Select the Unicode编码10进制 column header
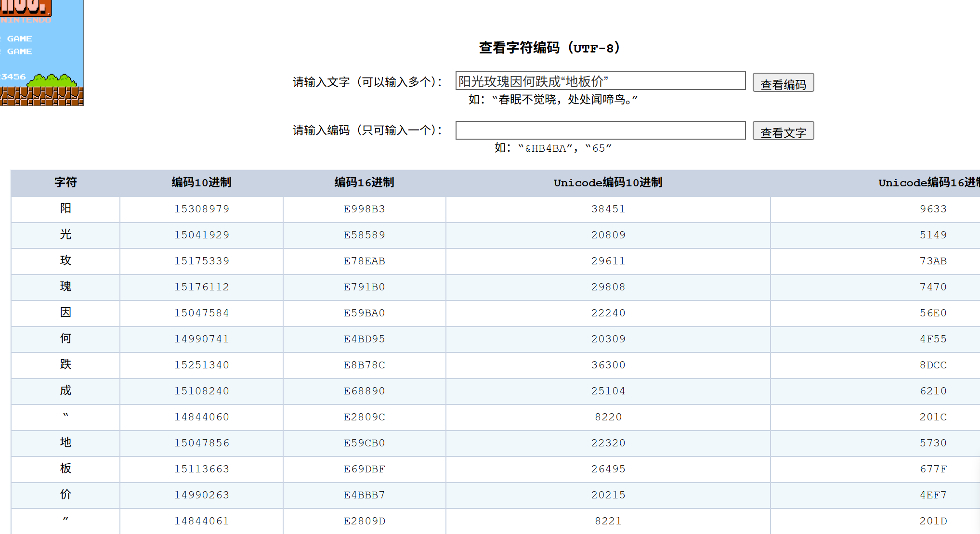The width and height of the screenshot is (980, 534). click(608, 182)
